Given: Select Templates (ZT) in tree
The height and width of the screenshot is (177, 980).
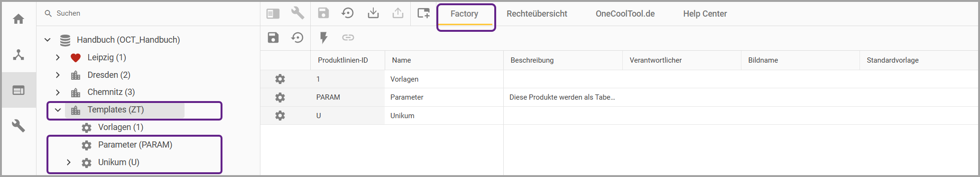Looking at the screenshot, I should coord(116,110).
